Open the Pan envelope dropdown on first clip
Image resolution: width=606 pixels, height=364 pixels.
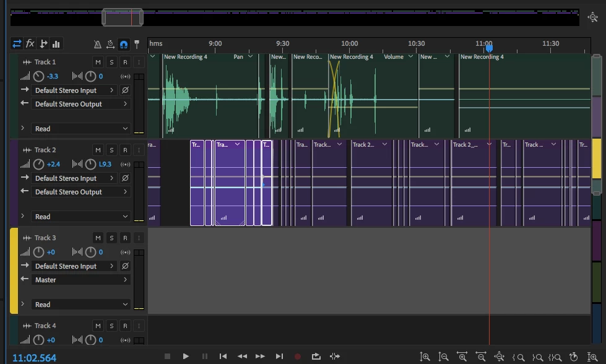[250, 56]
